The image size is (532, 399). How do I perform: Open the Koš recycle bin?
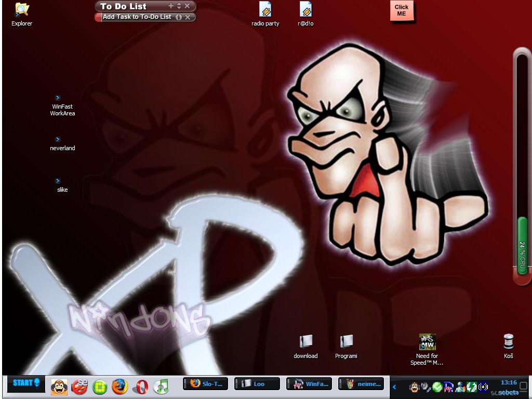pyautogui.click(x=508, y=347)
